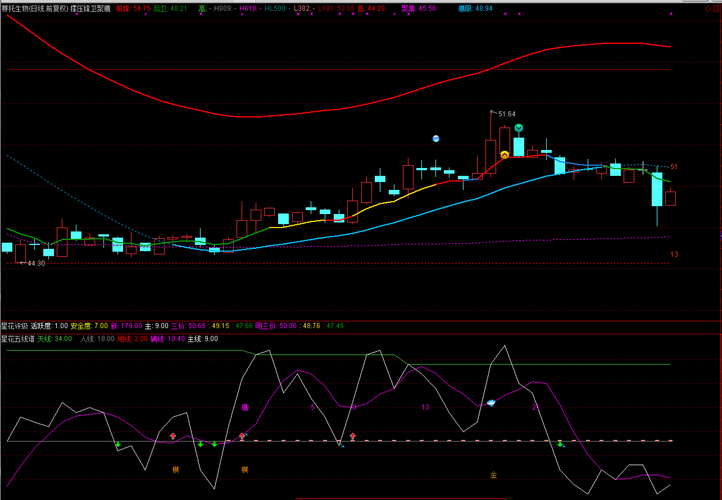Click the 后卫: 48.21 value in the header
This screenshot has width=722, height=500.
170,9
